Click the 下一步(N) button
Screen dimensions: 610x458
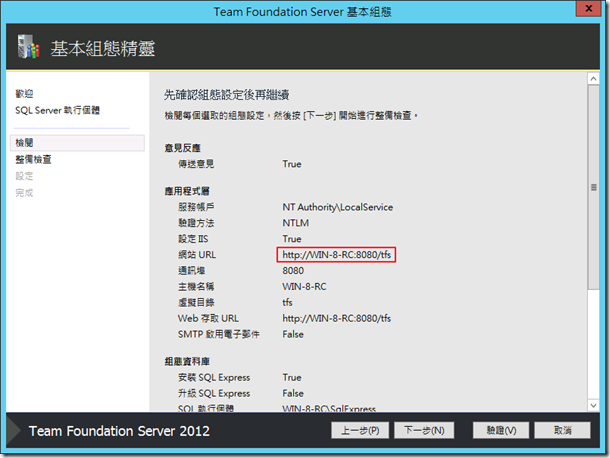[x=424, y=430]
